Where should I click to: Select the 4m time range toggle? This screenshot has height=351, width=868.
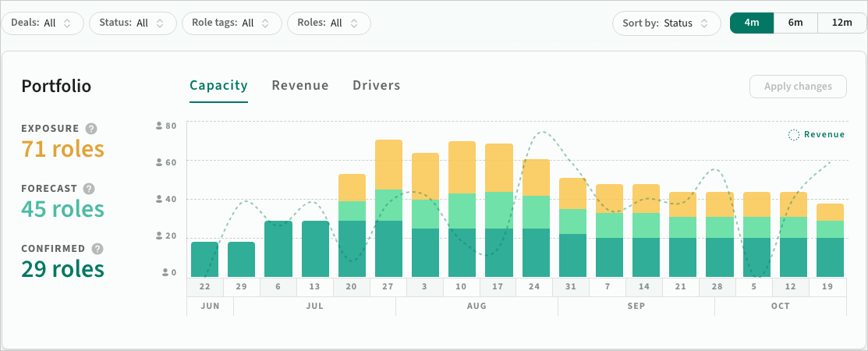[751, 23]
